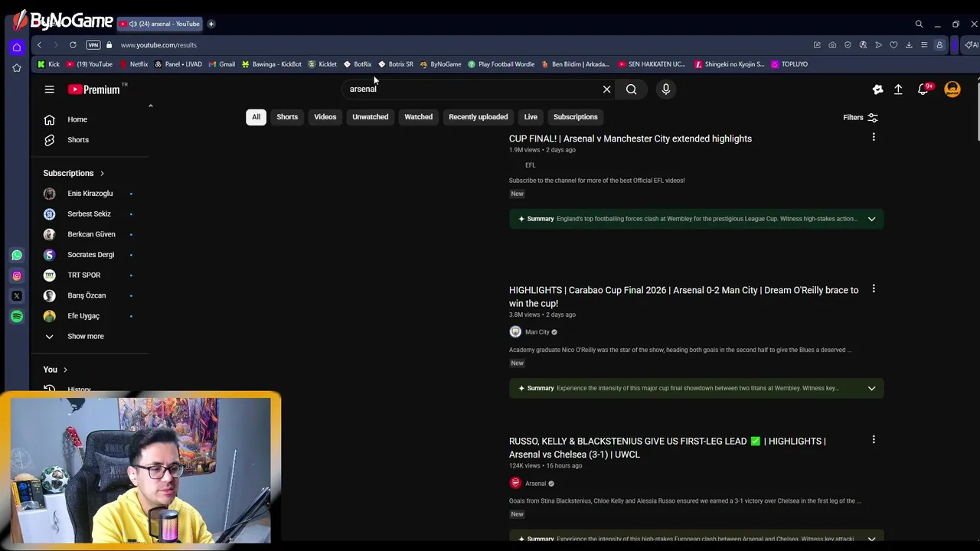Open the Kick bookmark

(48, 64)
